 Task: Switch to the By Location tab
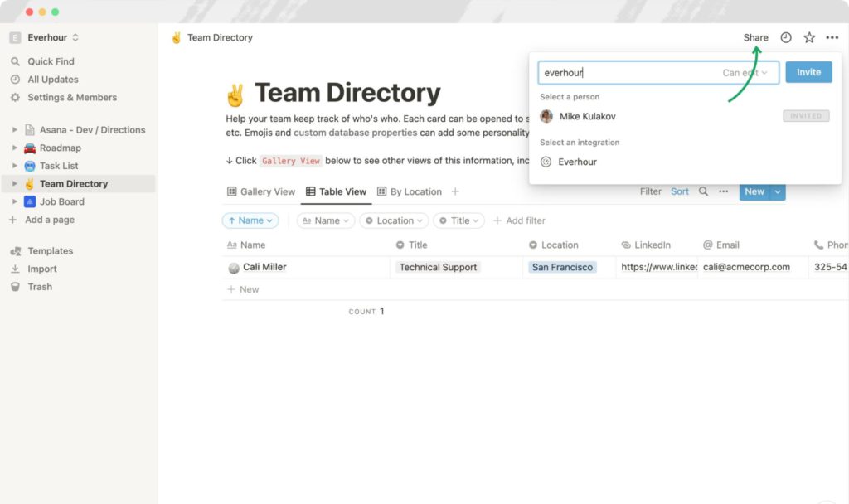tap(410, 191)
